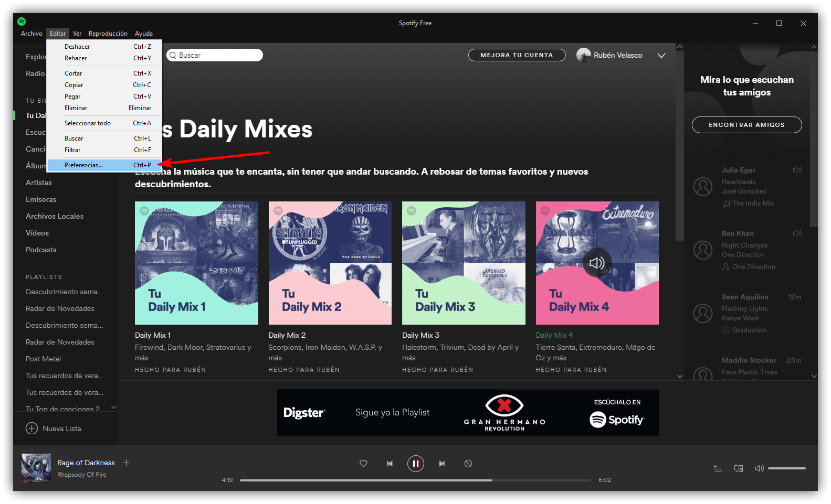
Task: Expand the playlists list chevron
Action: coord(114,408)
